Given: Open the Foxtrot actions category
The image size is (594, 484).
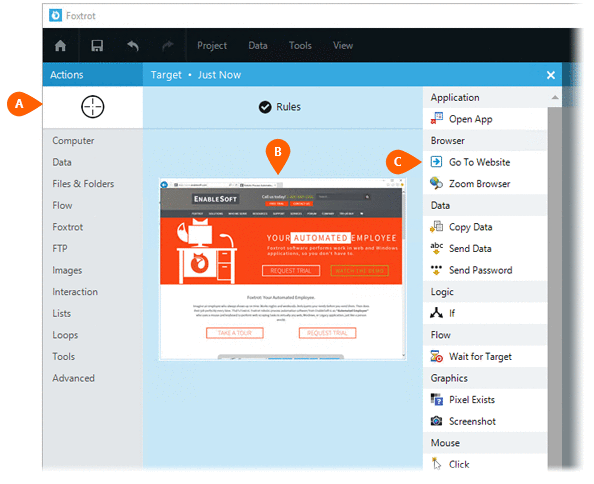Looking at the screenshot, I should point(67,227).
